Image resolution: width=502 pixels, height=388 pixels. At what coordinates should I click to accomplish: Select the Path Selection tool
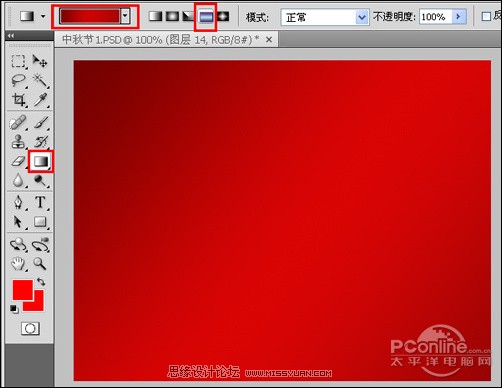tap(18, 222)
